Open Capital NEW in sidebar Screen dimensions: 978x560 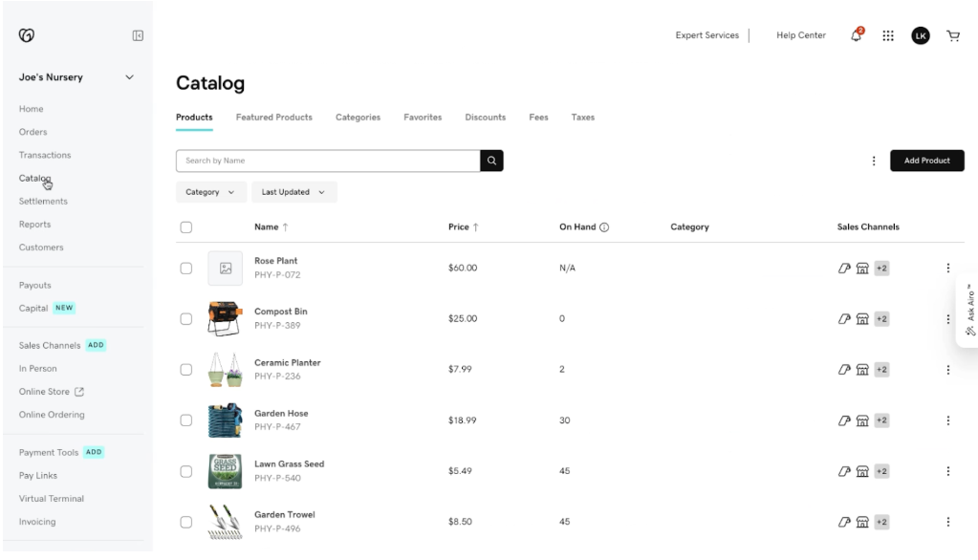click(47, 308)
